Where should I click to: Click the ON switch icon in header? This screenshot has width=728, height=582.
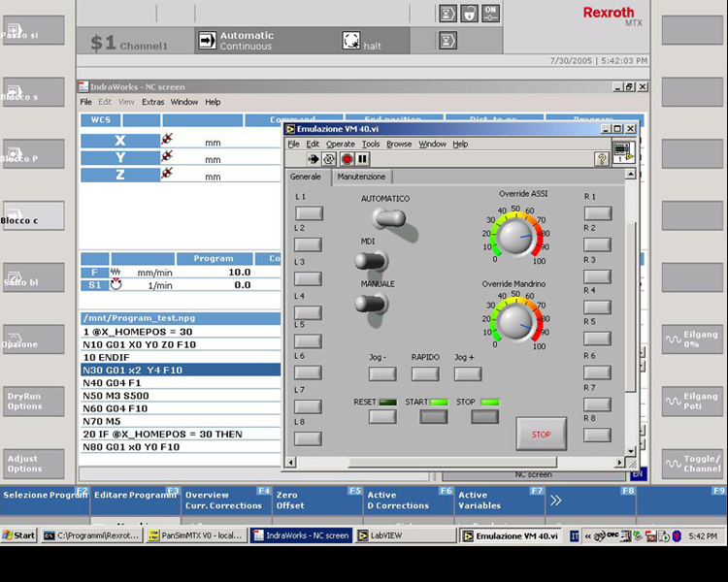[x=491, y=13]
